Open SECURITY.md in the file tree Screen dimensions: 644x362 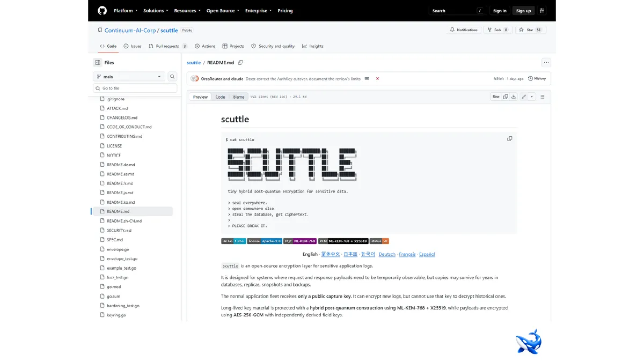coord(119,230)
